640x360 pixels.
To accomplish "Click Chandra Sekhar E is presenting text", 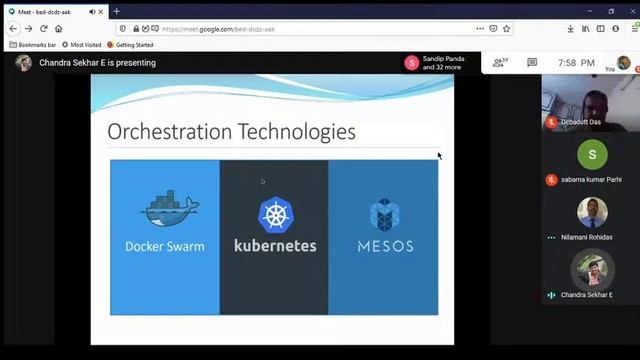I will (x=98, y=63).
